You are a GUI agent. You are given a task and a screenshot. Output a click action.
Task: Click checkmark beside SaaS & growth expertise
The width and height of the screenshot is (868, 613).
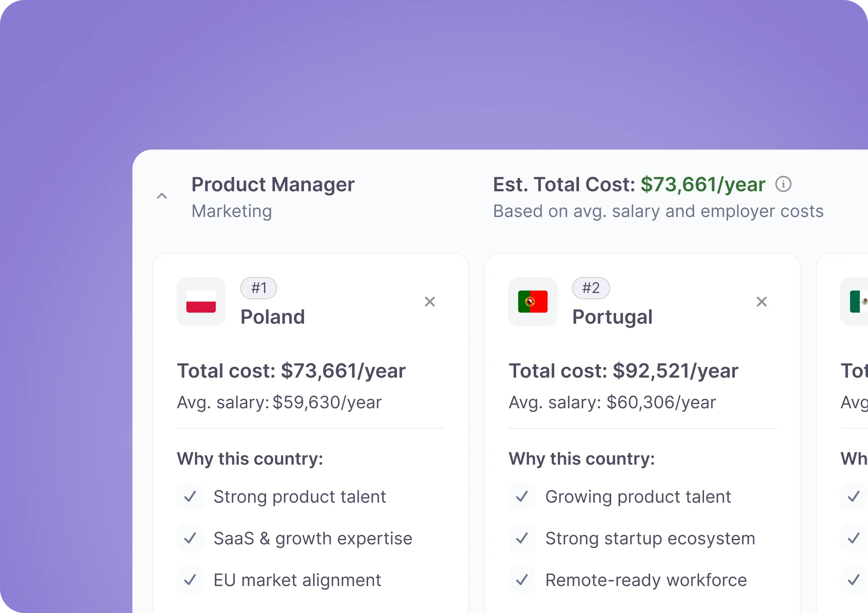(x=190, y=538)
